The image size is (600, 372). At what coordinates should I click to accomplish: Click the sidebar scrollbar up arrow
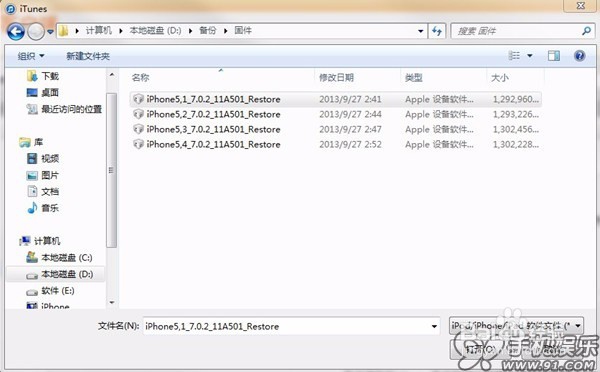coord(112,75)
